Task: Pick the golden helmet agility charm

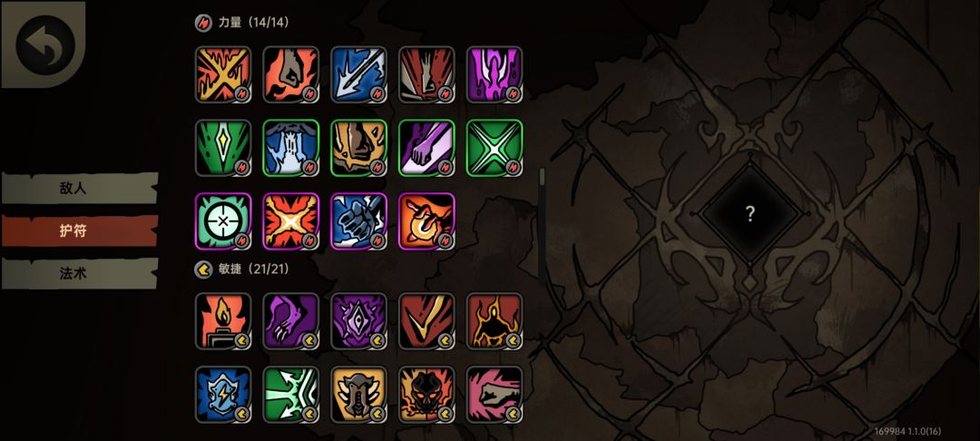Action: [358, 395]
